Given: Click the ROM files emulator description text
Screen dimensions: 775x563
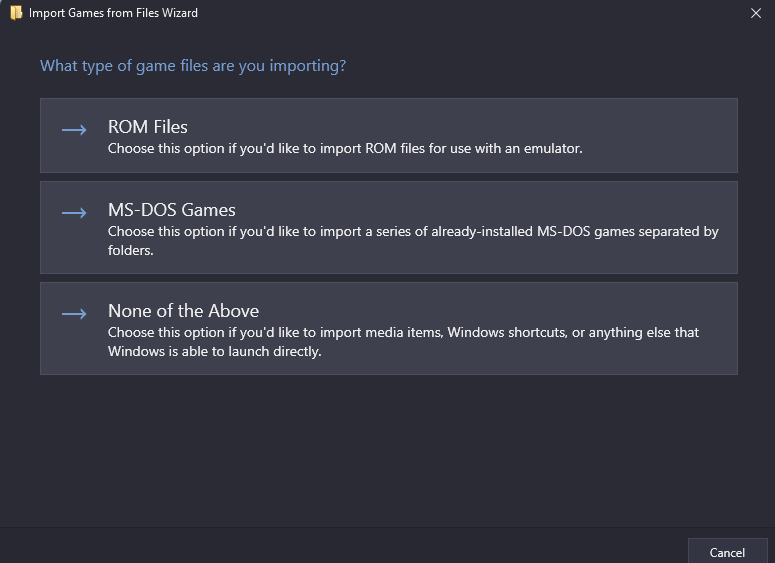Looking at the screenshot, I should 345,148.
